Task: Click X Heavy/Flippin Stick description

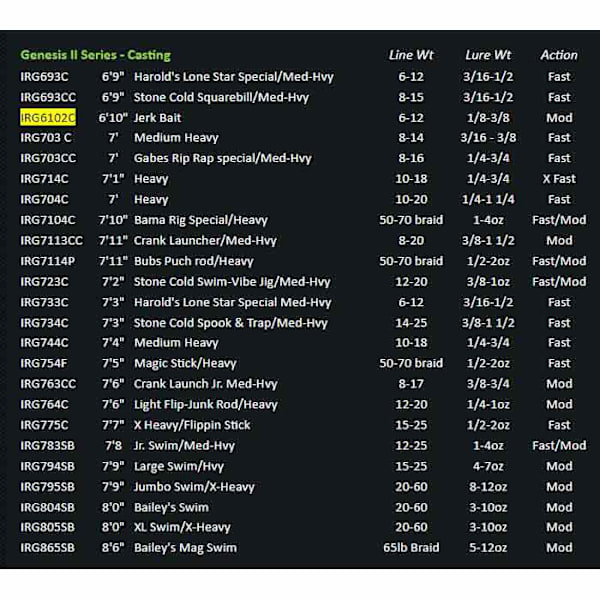Action: pyautogui.click(x=192, y=425)
